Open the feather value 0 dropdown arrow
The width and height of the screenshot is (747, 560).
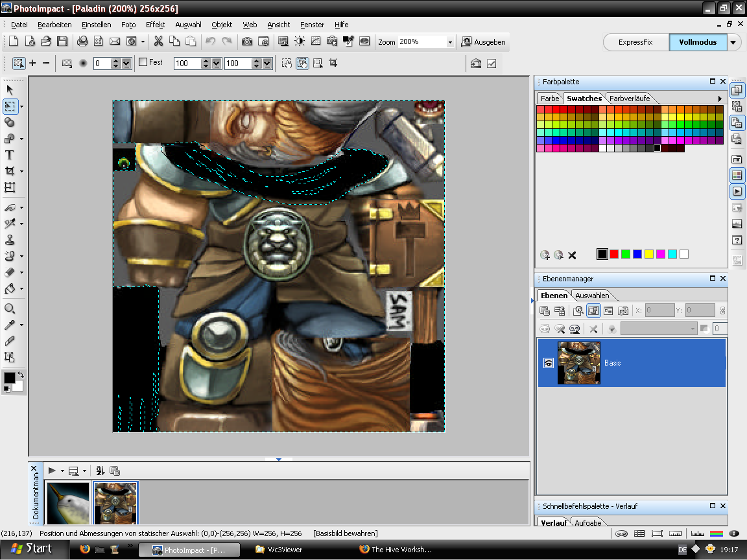[x=126, y=64]
